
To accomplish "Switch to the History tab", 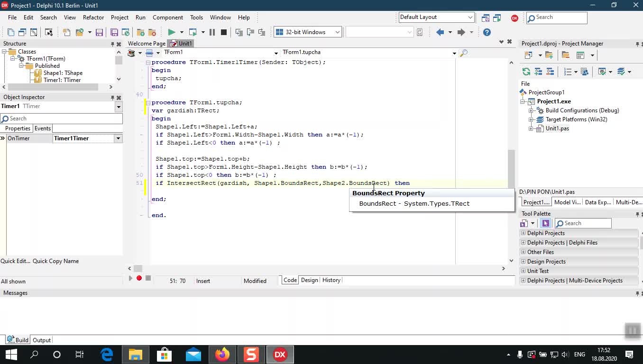I will tap(331, 280).
